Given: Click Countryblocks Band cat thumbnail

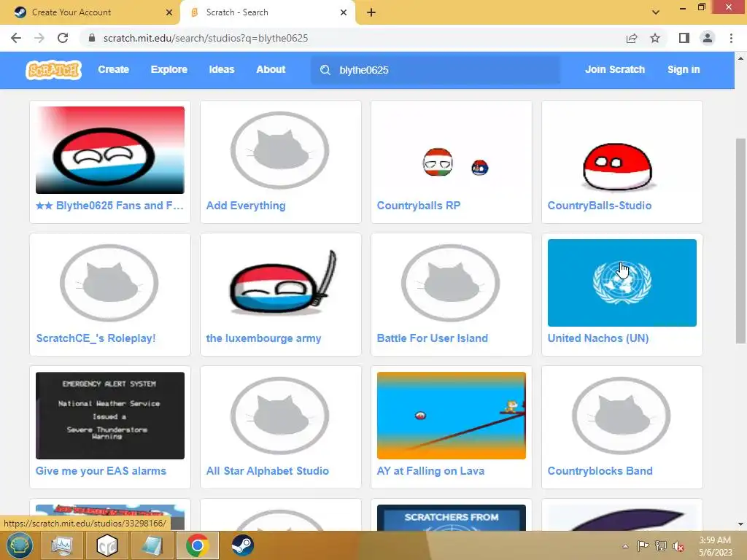Looking at the screenshot, I should tap(622, 416).
